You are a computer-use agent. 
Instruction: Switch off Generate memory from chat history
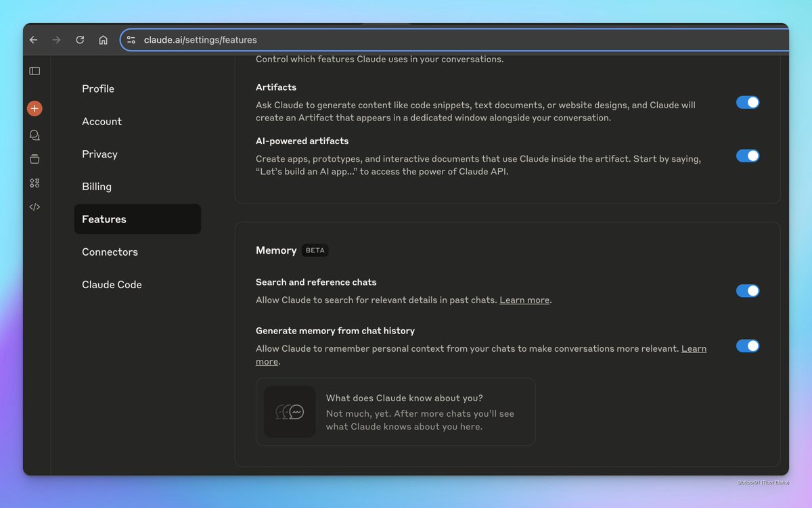point(748,346)
